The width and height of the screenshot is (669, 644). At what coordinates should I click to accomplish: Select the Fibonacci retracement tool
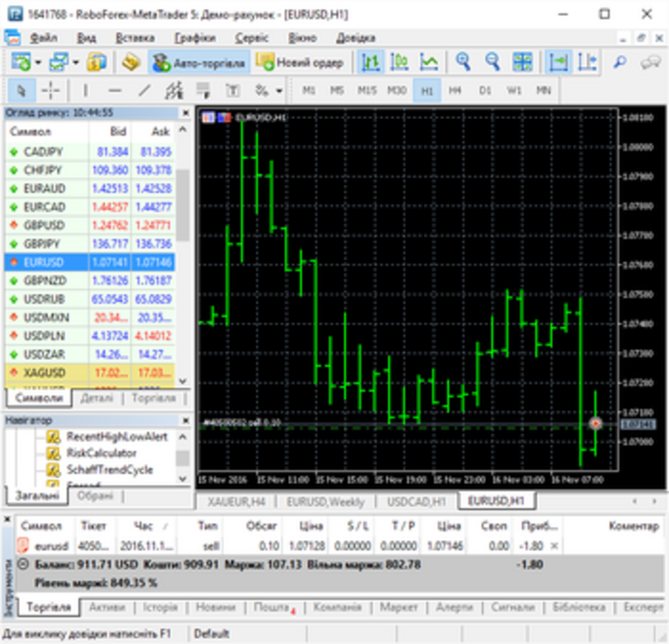pos(203,90)
